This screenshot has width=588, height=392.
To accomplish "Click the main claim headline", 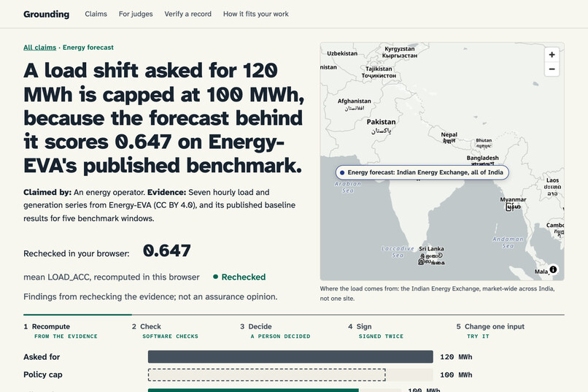I will (x=164, y=118).
